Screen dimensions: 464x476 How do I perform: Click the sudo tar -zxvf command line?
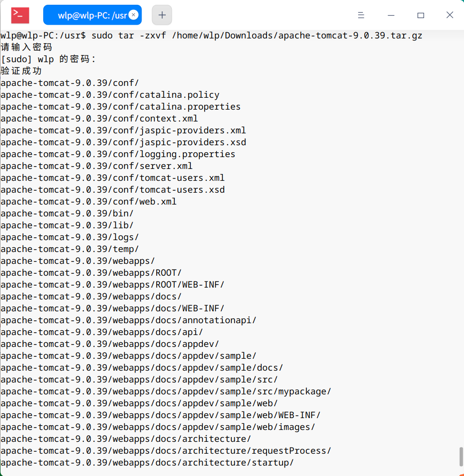point(211,36)
